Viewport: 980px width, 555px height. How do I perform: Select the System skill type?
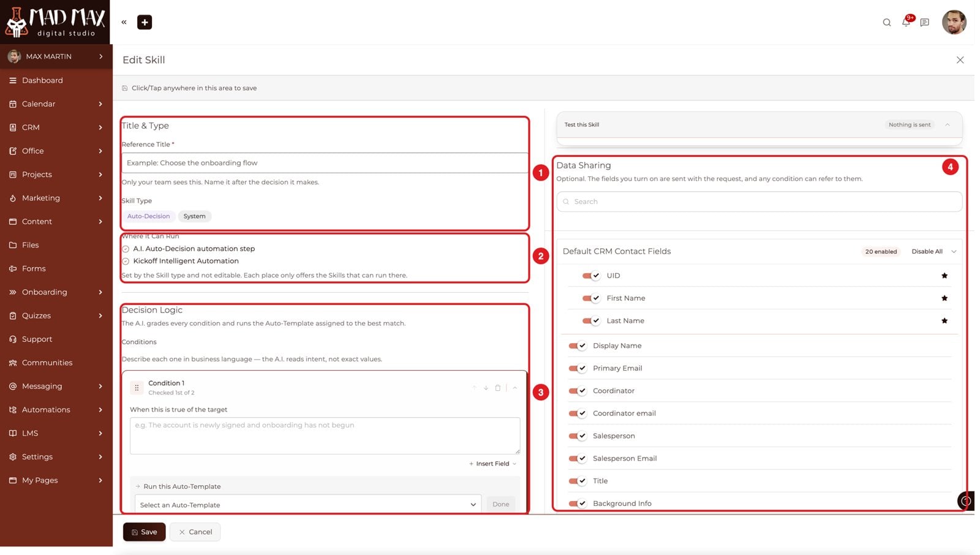point(194,216)
